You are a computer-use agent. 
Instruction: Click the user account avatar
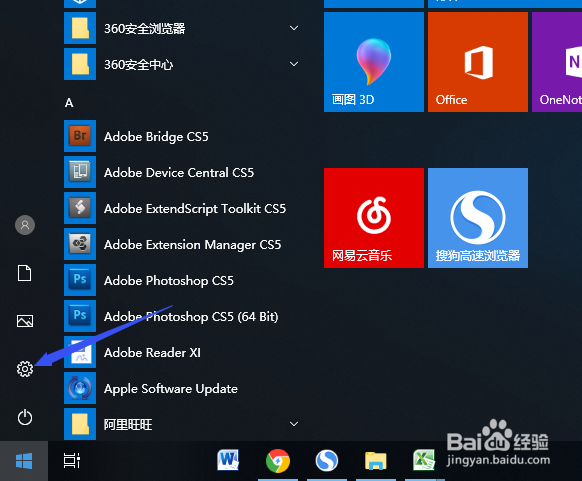point(25,225)
